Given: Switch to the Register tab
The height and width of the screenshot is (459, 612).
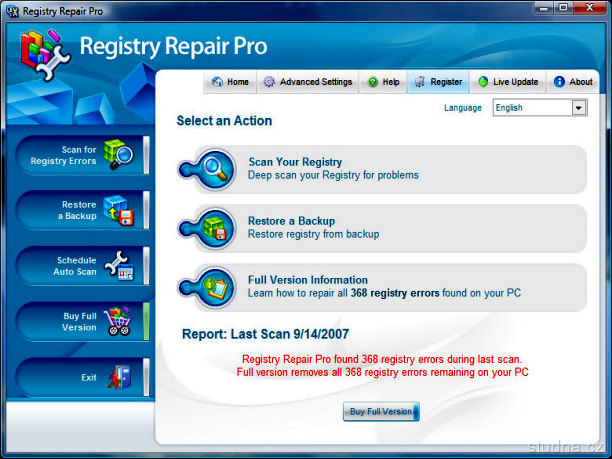Looking at the screenshot, I should pyautogui.click(x=438, y=82).
